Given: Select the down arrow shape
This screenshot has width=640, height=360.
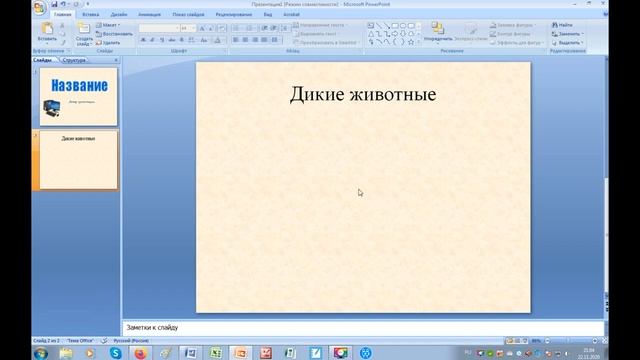Looking at the screenshot, I should pos(403,34).
